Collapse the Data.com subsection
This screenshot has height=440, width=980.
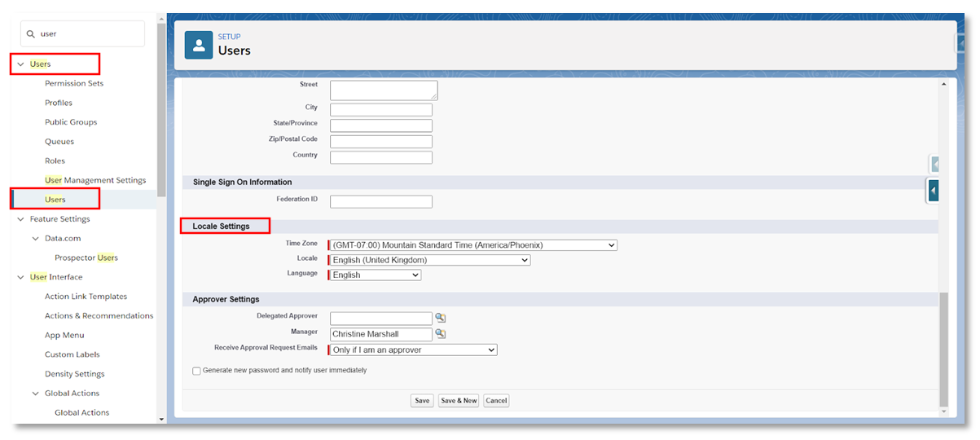coord(36,239)
